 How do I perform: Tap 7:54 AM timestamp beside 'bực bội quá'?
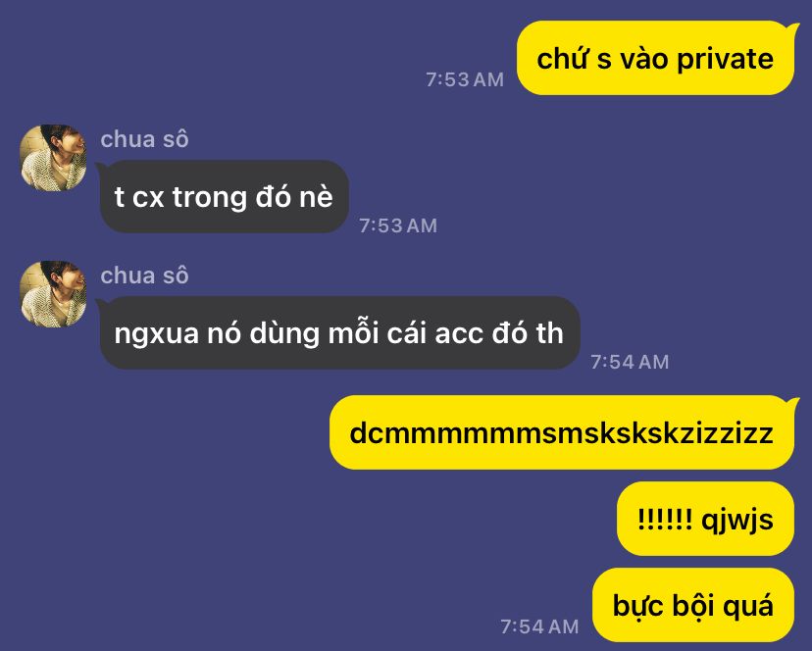point(539,626)
